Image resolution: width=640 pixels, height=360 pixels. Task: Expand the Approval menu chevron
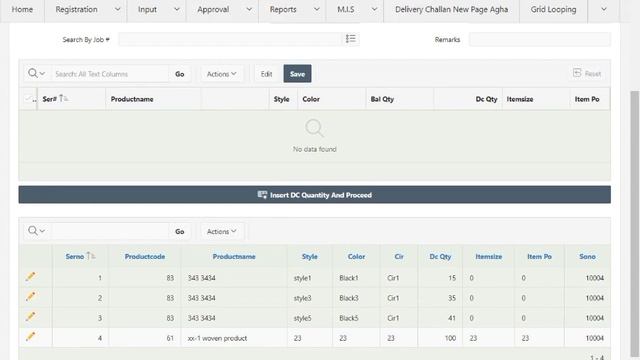249,9
